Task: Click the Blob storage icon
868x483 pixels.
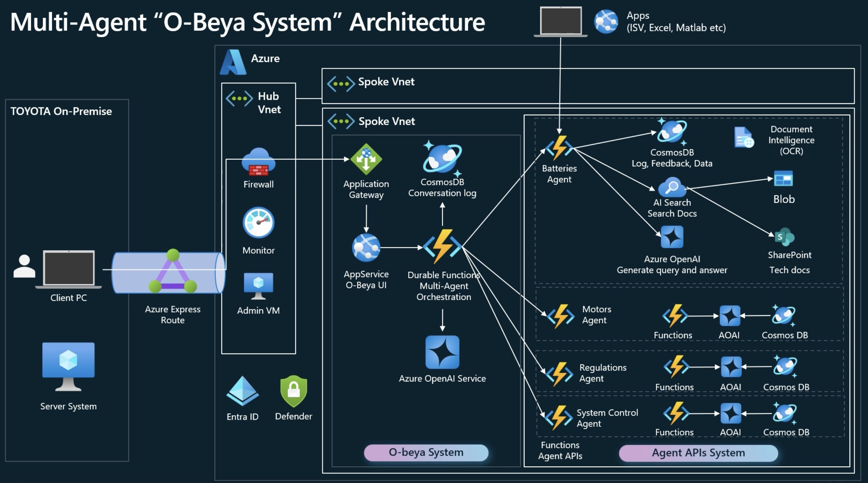Action: (x=783, y=178)
